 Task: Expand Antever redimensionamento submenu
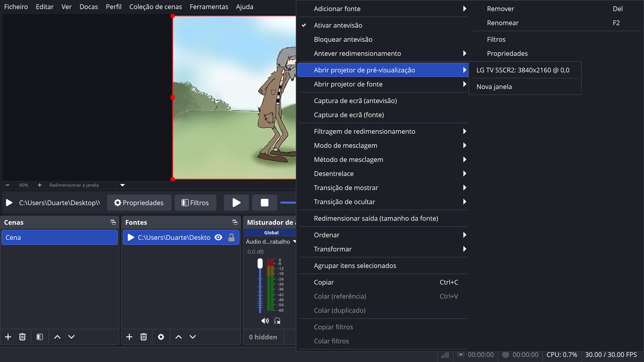pyautogui.click(x=383, y=53)
